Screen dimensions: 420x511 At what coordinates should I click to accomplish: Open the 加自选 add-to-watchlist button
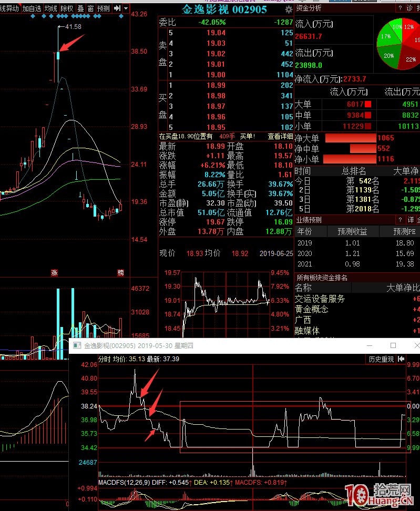32,8
